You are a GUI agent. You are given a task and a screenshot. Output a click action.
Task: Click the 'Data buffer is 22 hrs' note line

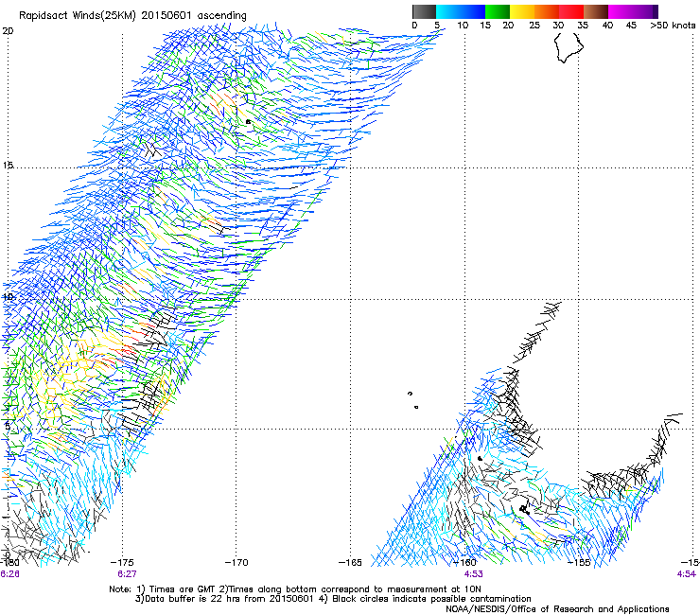(x=333, y=599)
